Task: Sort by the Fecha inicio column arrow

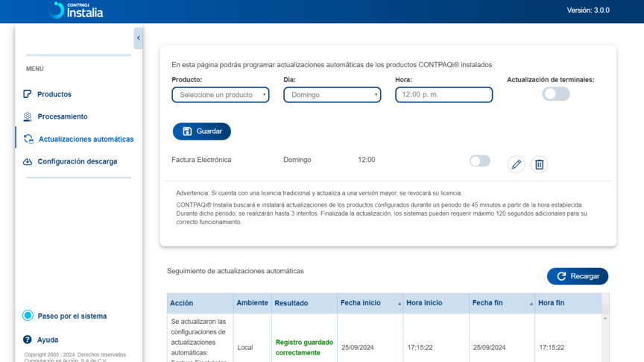Action: (x=400, y=304)
